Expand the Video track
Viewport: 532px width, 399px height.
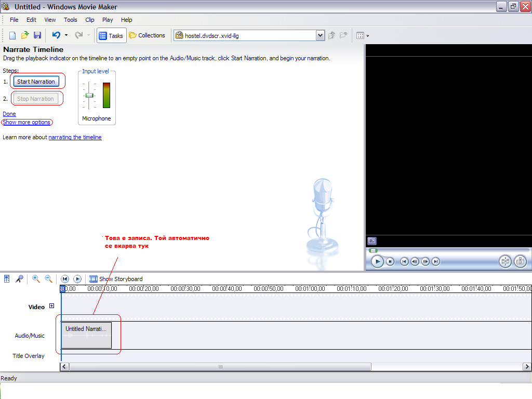coord(51,305)
